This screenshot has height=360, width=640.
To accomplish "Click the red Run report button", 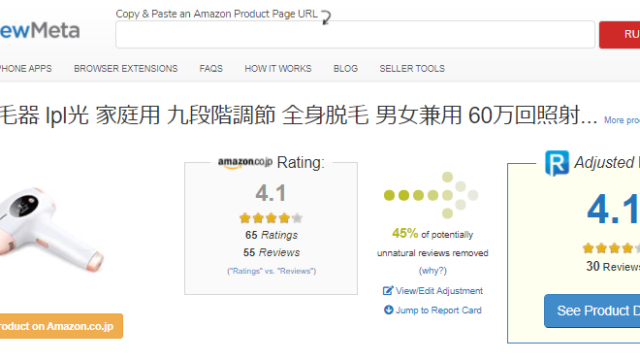I will coord(620,35).
